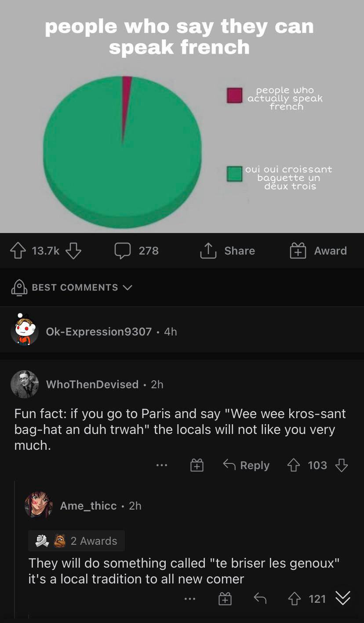This screenshot has width=364, height=623.
Task: Share the post
Action: 227,251
